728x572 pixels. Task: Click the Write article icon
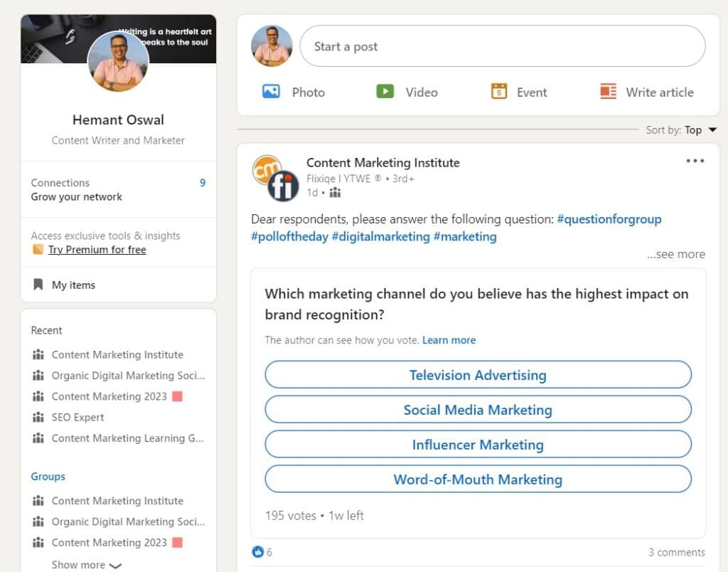click(609, 91)
